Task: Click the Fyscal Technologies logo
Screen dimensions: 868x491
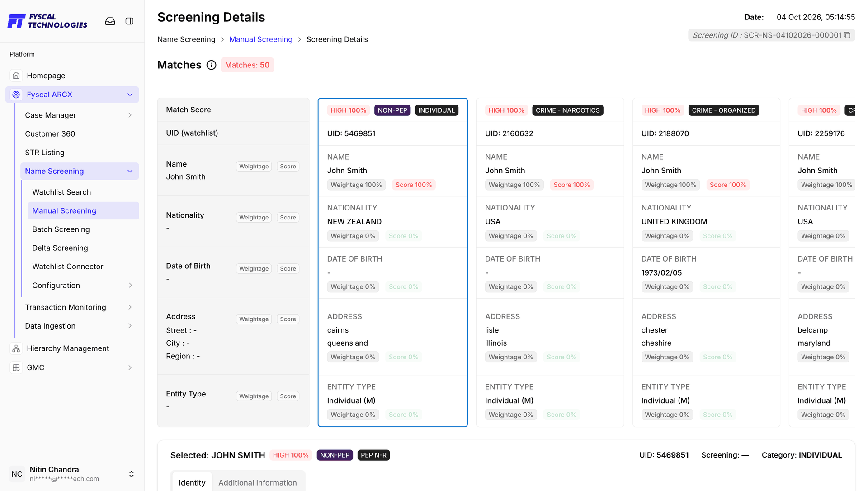Action: point(47,21)
